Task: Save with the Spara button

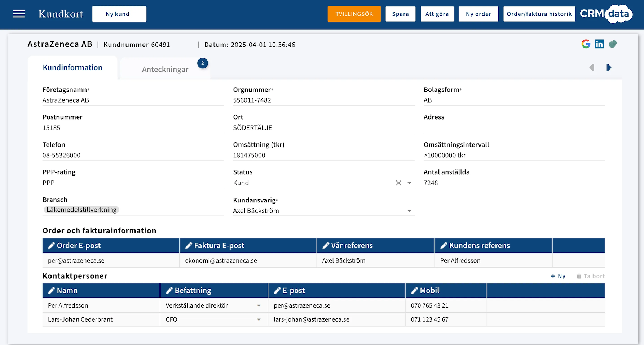Action: click(x=401, y=14)
